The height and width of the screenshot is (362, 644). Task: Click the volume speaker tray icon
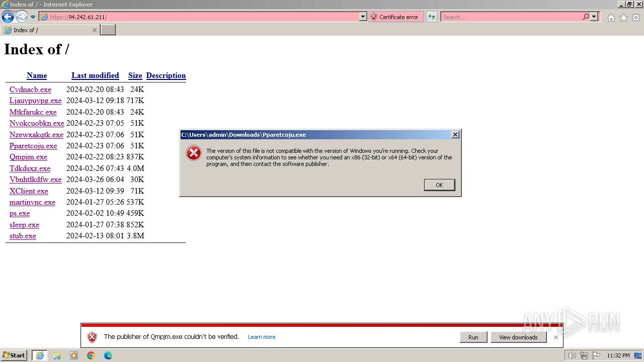(572, 355)
